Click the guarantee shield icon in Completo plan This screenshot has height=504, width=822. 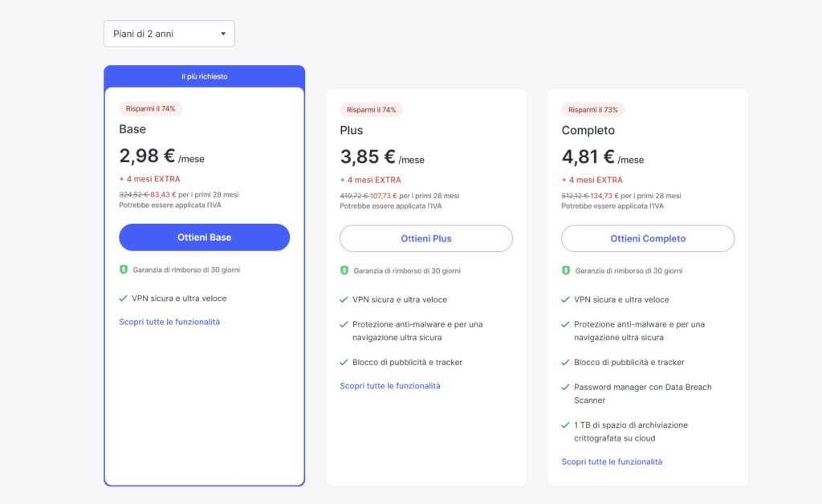566,270
